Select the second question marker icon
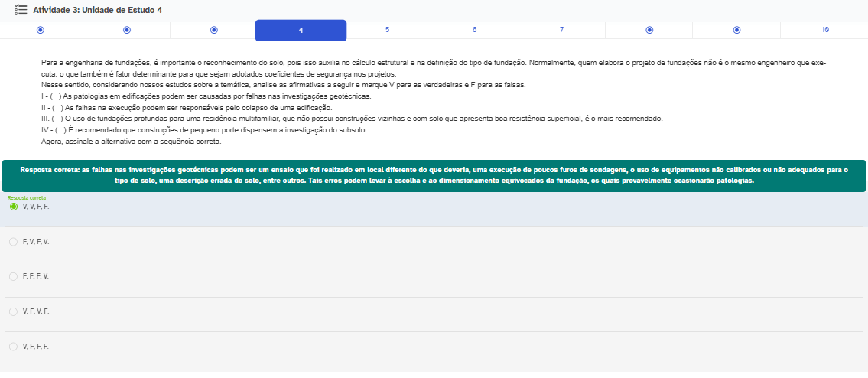 127,30
